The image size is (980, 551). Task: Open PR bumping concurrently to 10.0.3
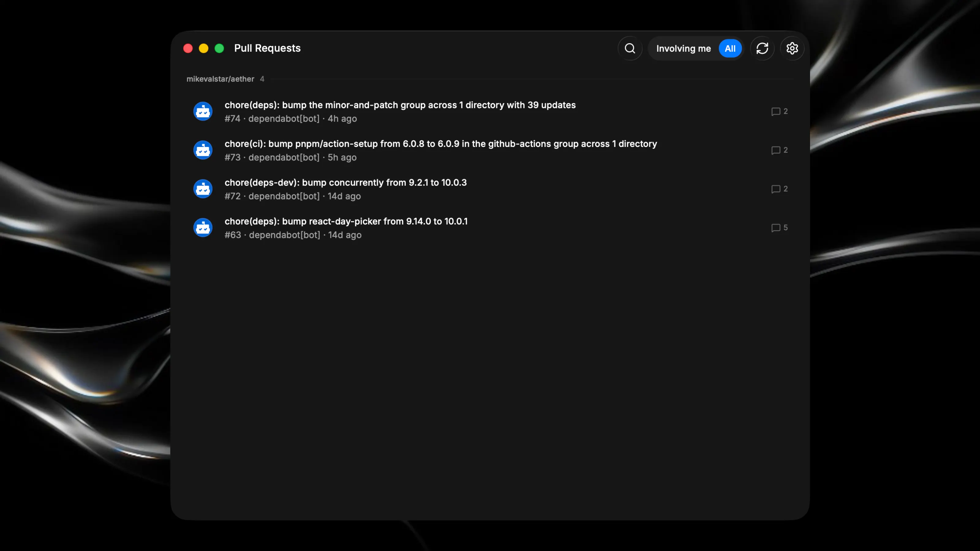click(345, 182)
